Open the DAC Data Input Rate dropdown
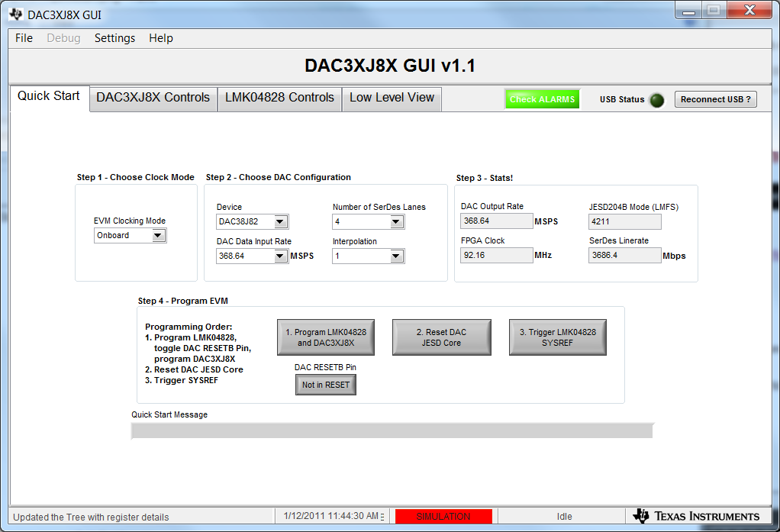The width and height of the screenshot is (780, 532). pyautogui.click(x=252, y=256)
